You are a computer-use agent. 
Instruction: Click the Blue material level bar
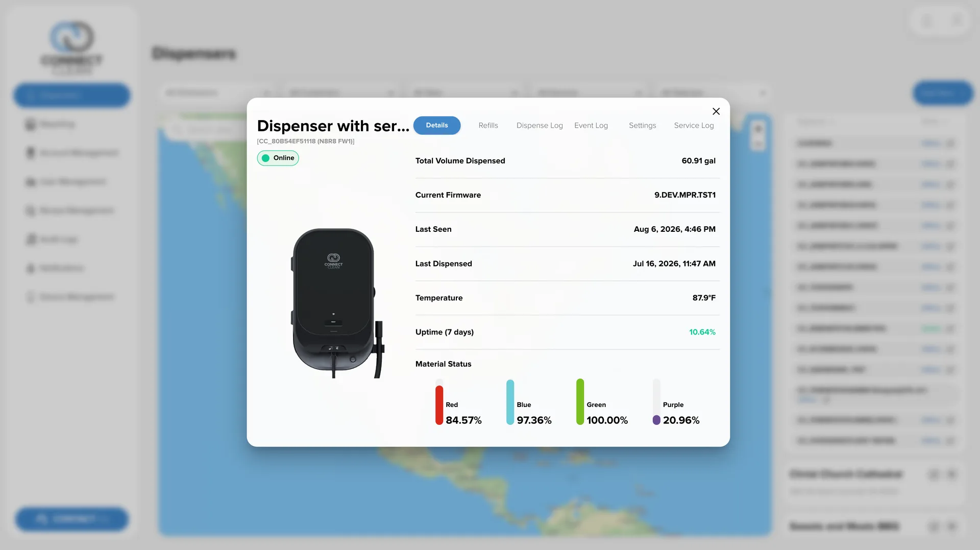[510, 402]
